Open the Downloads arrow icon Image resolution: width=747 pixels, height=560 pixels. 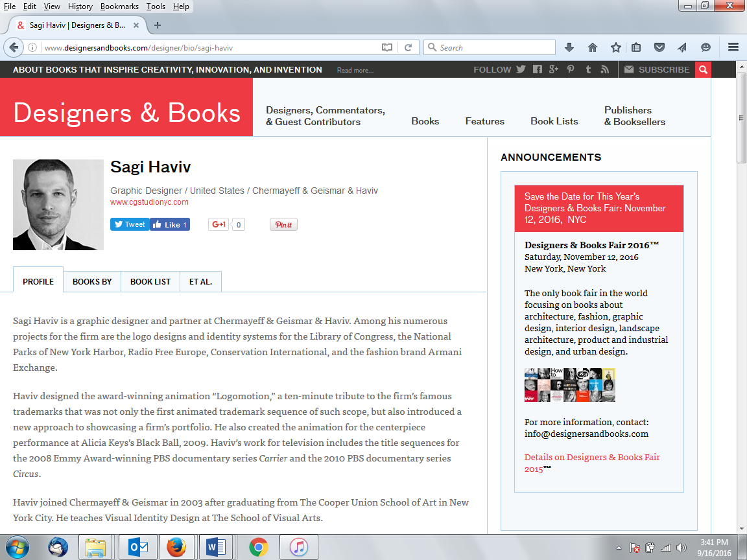(569, 47)
